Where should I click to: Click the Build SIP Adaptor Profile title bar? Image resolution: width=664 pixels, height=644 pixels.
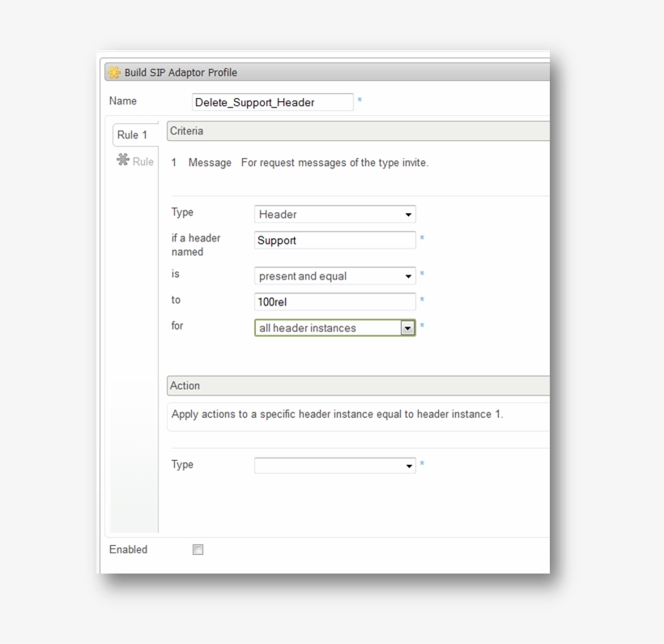[324, 73]
